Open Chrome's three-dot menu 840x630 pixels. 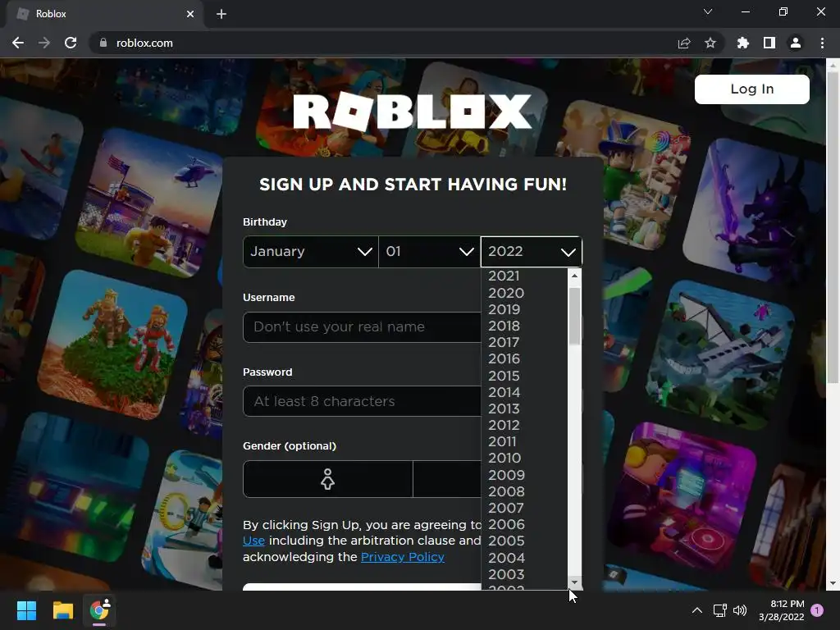(822, 43)
